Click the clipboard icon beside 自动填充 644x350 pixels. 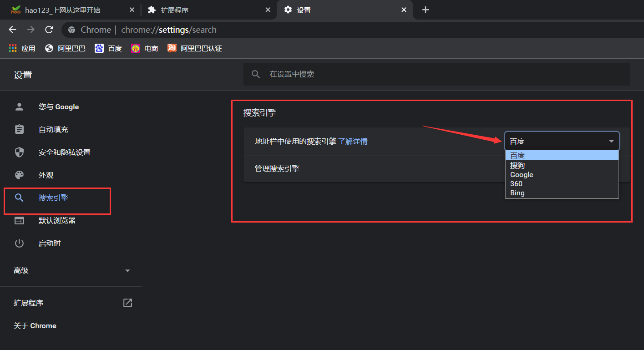click(x=19, y=129)
